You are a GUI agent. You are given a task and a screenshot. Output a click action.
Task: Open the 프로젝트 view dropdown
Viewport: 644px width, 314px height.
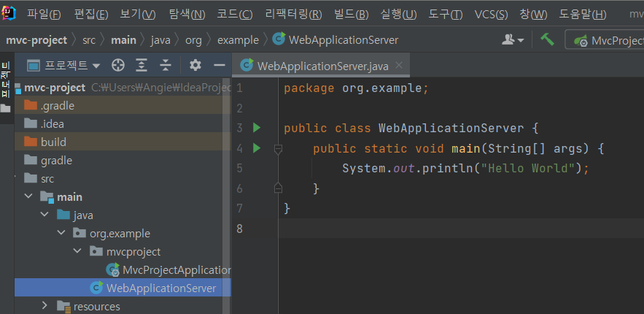[63, 65]
